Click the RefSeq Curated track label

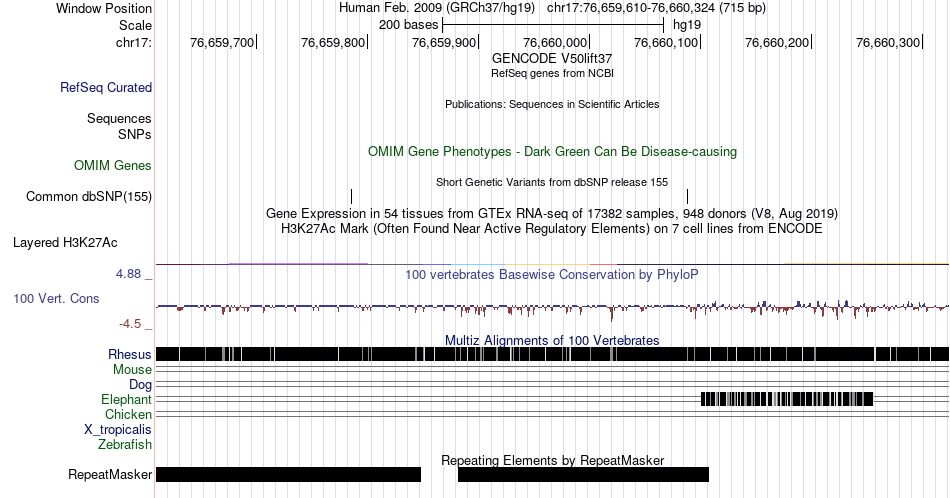click(106, 87)
